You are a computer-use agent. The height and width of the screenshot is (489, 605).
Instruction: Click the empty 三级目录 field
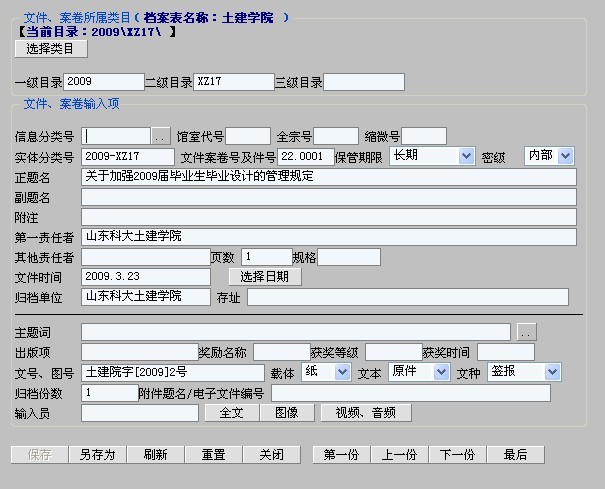pyautogui.click(x=364, y=82)
